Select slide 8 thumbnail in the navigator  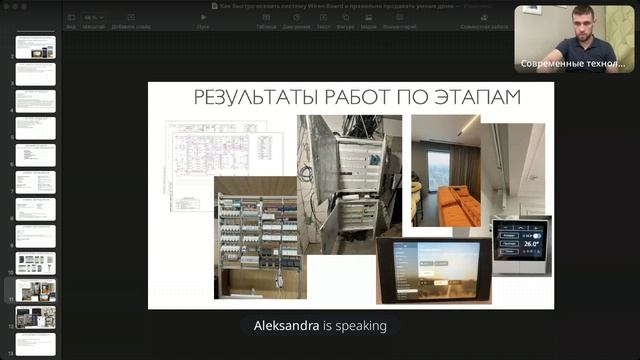tap(36, 209)
